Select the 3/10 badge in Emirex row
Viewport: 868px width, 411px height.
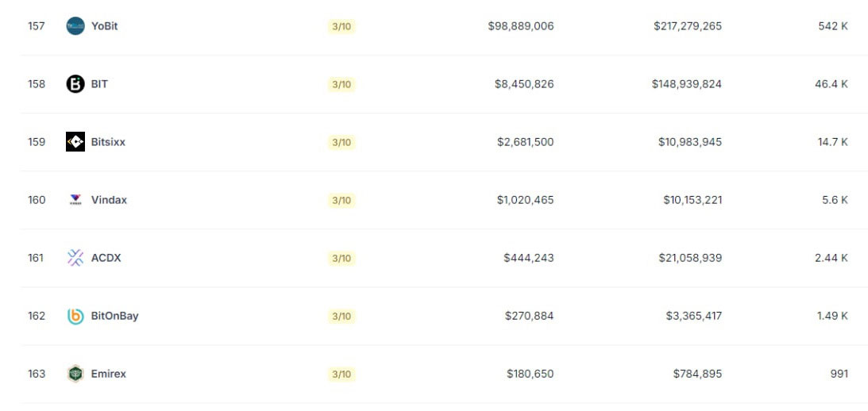tap(341, 375)
